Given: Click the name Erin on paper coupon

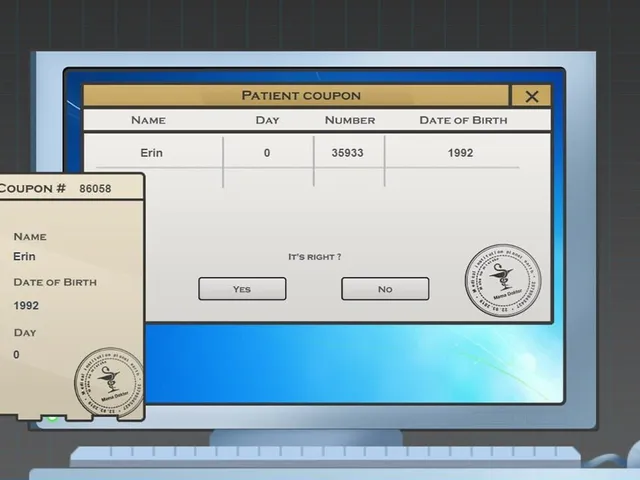Looking at the screenshot, I should click(x=24, y=256).
